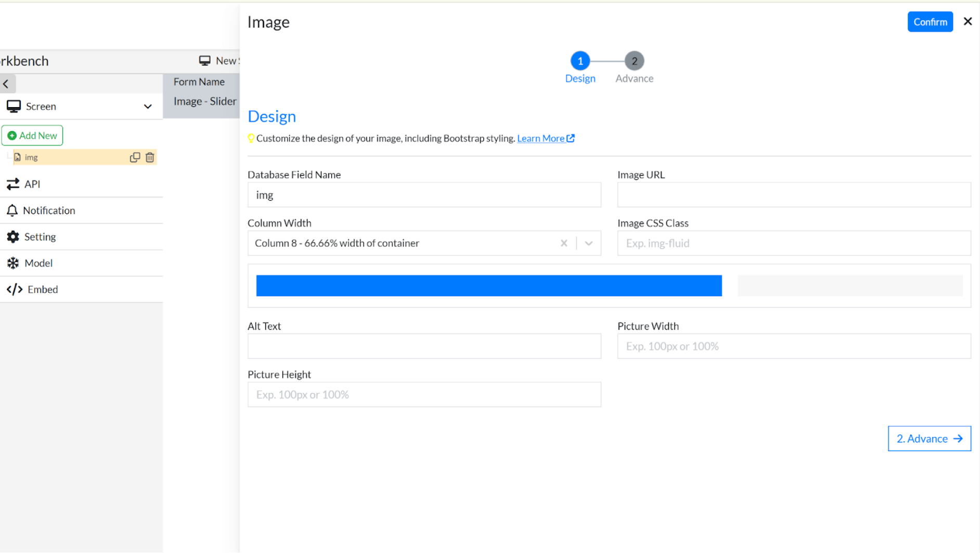
Task: Switch to the Advance step
Action: (x=634, y=61)
